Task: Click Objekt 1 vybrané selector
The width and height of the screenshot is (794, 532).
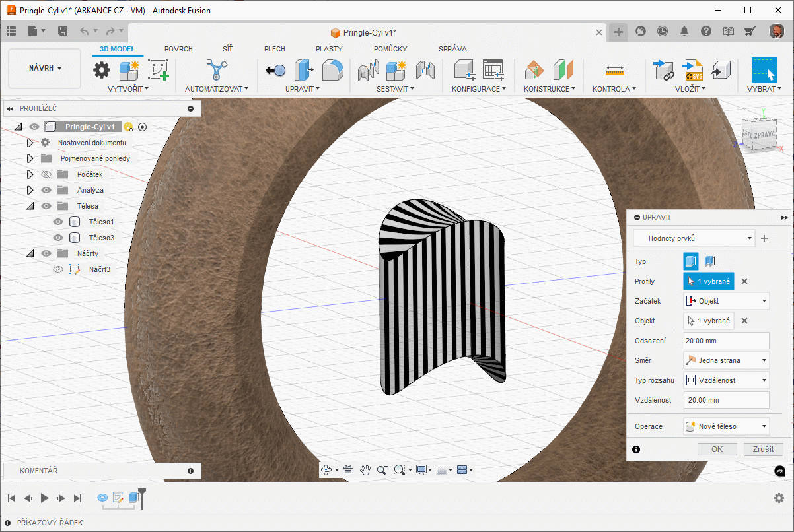Action: coord(709,321)
